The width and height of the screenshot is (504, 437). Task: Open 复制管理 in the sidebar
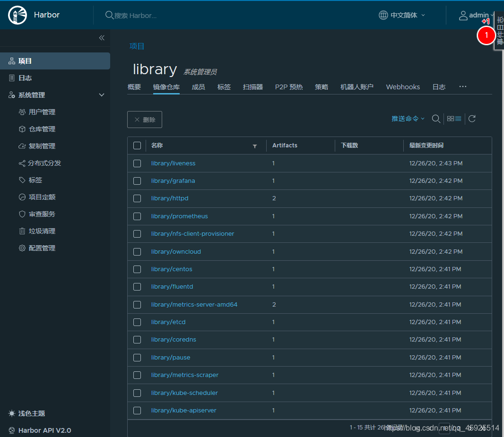[42, 146]
